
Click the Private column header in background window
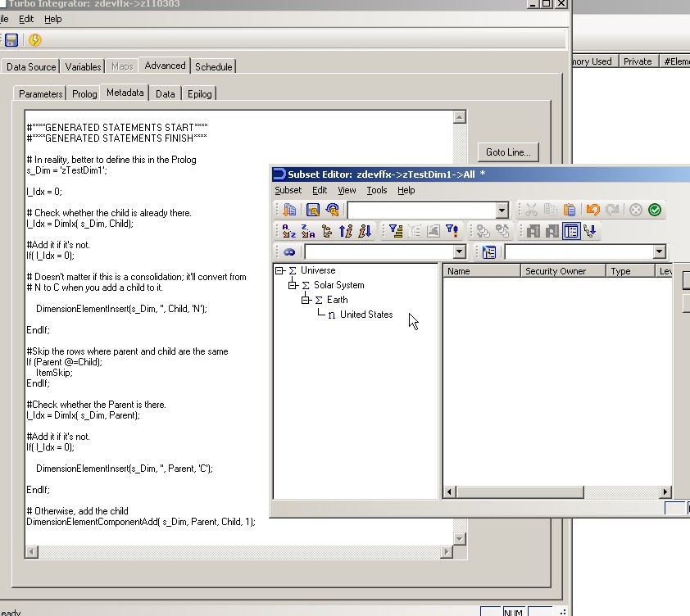pos(638,61)
